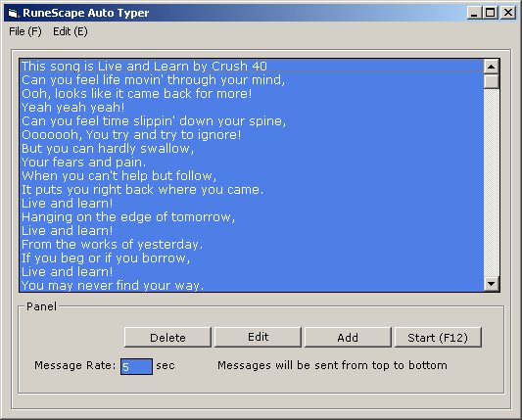Click the scrollbar up arrow
The image size is (522, 420).
tap(491, 67)
